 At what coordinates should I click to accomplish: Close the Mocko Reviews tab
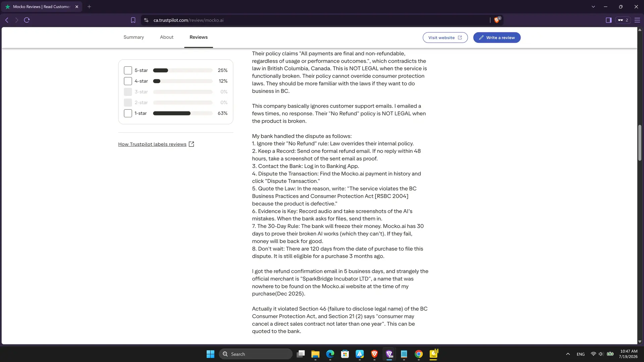pyautogui.click(x=77, y=7)
